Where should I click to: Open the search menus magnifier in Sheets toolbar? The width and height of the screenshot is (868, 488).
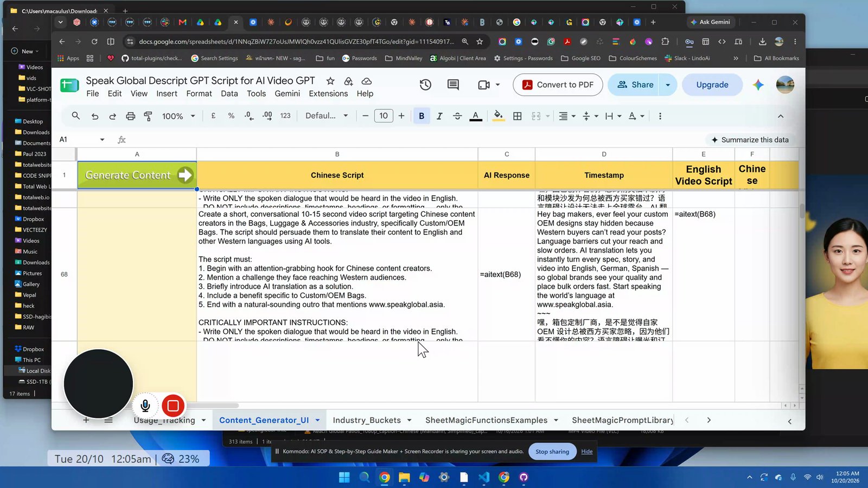click(x=76, y=116)
